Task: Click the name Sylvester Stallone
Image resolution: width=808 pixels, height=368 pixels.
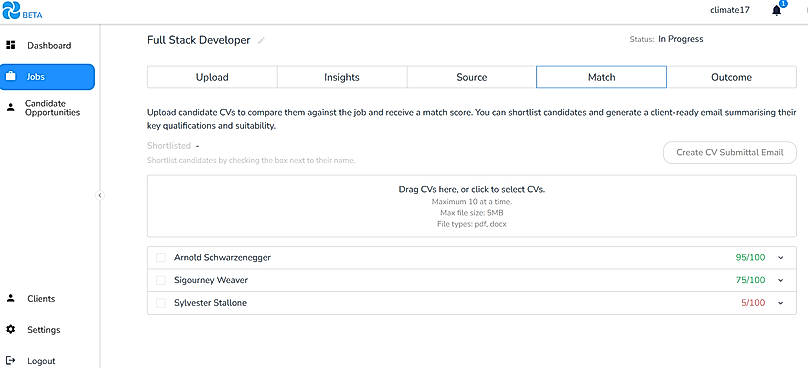Action: (x=210, y=303)
